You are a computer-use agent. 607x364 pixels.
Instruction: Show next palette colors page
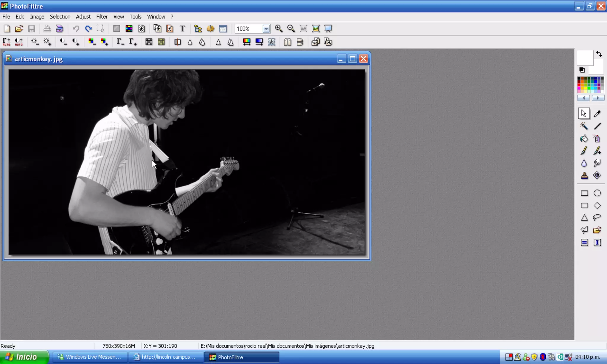point(598,98)
